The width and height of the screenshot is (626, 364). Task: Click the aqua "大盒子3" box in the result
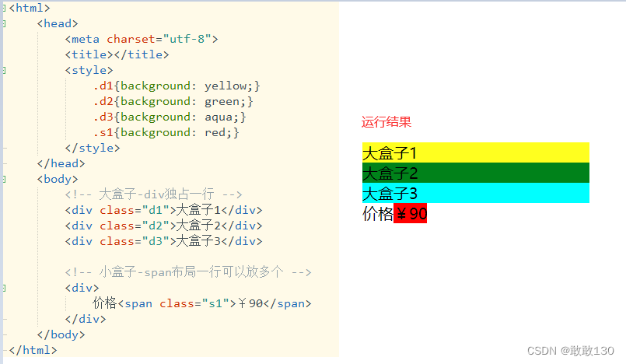coord(475,193)
